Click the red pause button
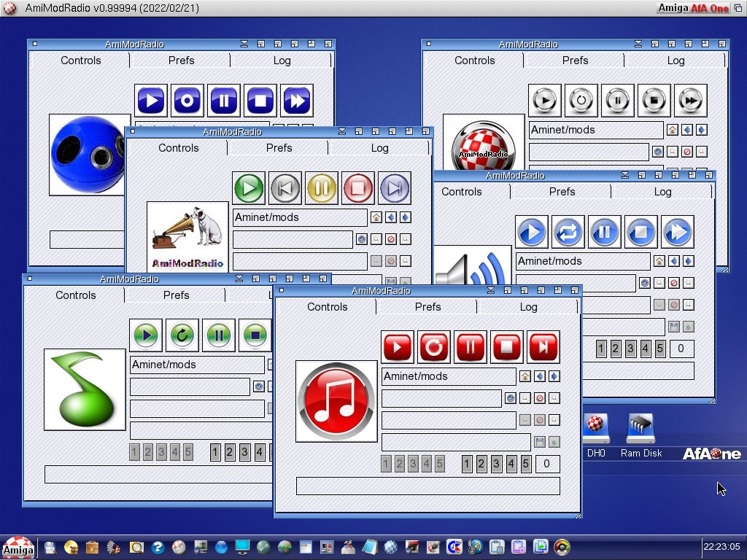The width and height of the screenshot is (747, 560). [x=471, y=347]
